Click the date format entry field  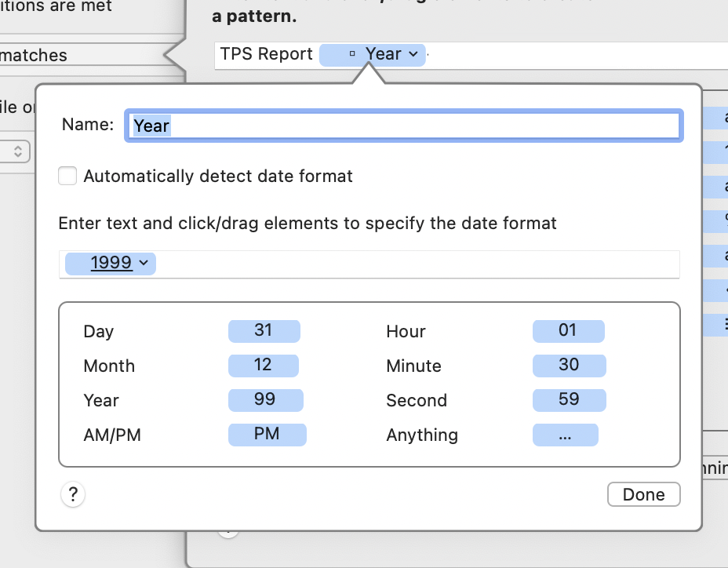pos(369,264)
